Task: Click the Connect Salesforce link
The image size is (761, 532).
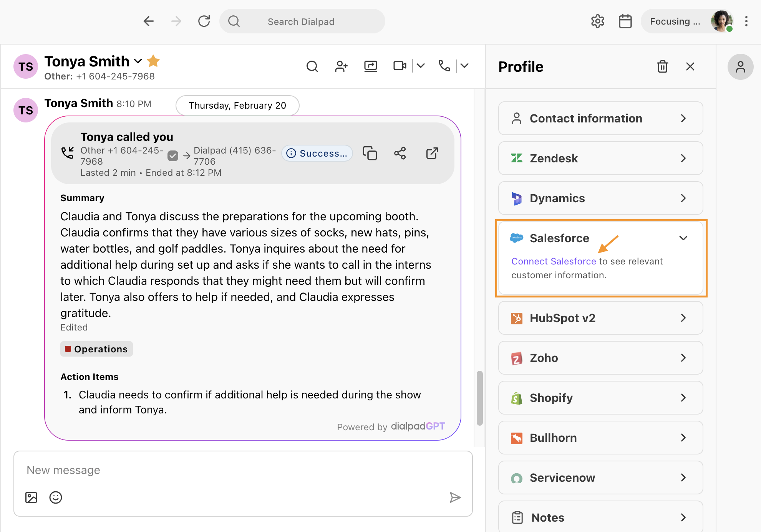Action: click(554, 261)
